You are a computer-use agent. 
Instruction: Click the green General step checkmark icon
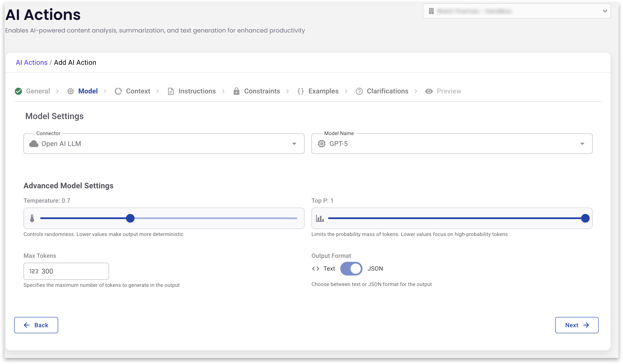[18, 91]
